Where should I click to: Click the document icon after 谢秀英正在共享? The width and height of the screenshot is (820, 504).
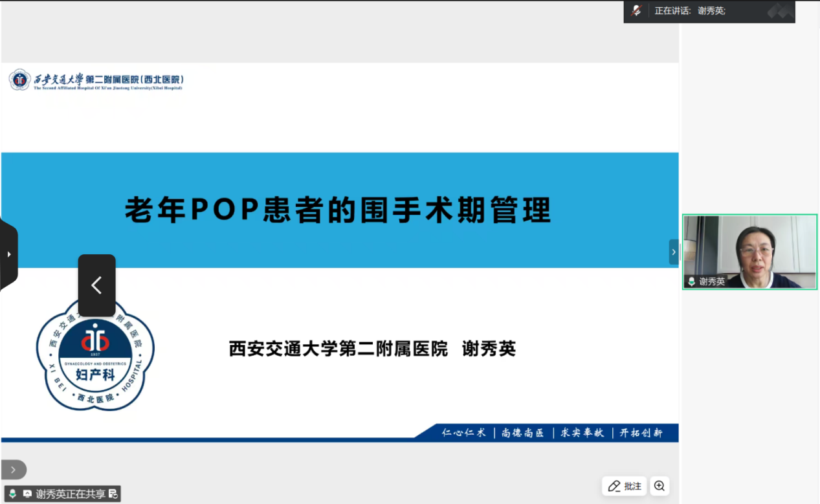tap(113, 494)
